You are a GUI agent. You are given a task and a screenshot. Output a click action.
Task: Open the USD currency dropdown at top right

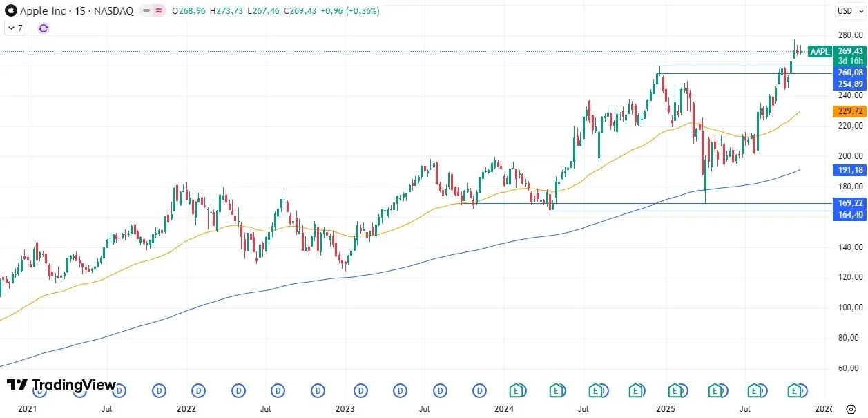click(x=851, y=10)
